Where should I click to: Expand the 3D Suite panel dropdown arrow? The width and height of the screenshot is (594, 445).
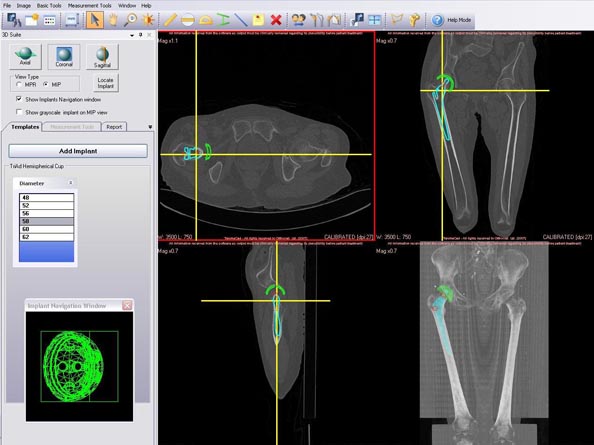[132, 35]
